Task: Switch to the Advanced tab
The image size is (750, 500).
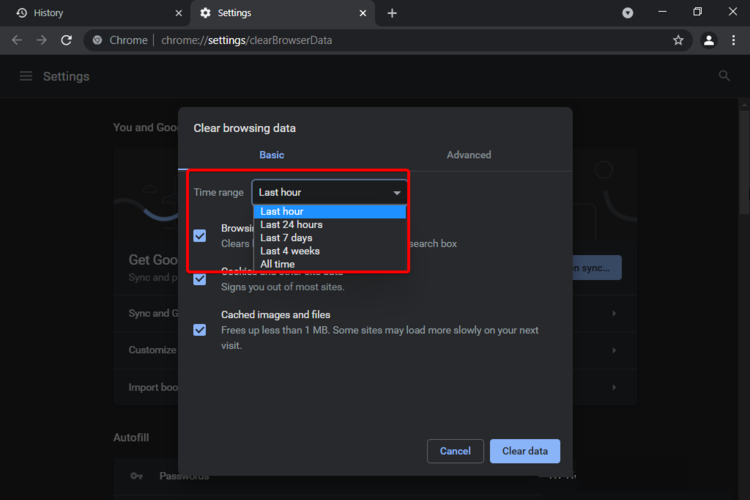Action: [x=469, y=155]
